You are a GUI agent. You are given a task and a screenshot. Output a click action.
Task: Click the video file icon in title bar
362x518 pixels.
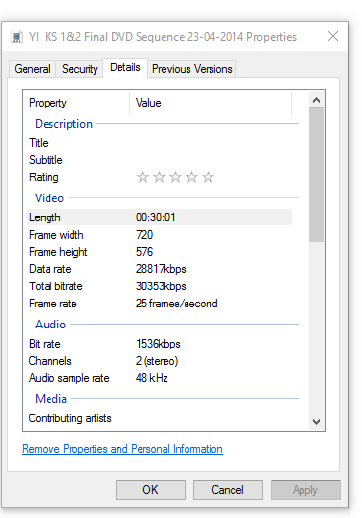(x=17, y=37)
